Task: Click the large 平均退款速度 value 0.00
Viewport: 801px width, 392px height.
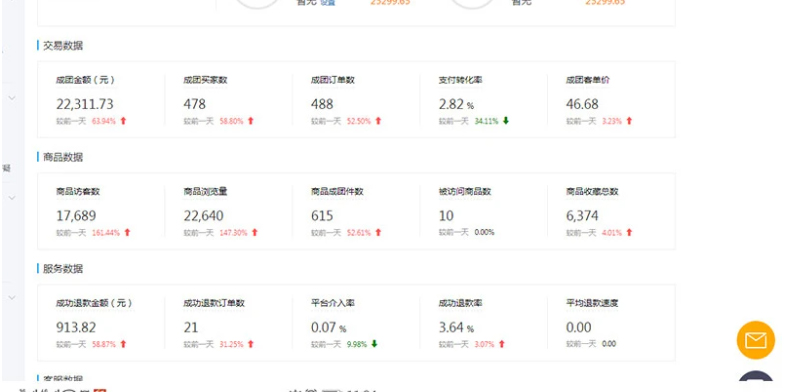Action: (x=578, y=327)
